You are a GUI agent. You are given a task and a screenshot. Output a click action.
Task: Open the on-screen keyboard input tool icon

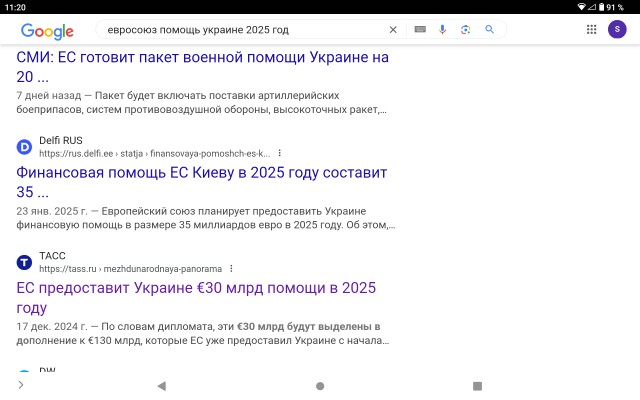(x=420, y=29)
